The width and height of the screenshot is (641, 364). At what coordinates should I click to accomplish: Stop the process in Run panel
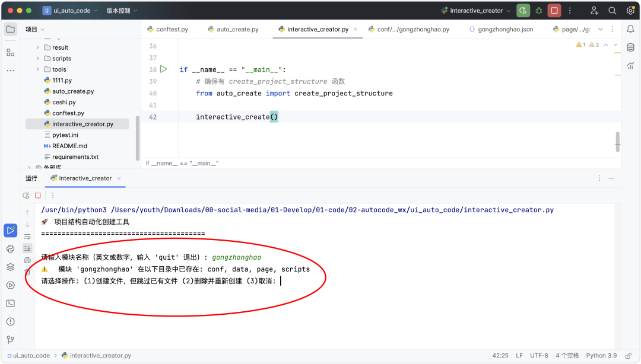pyautogui.click(x=38, y=196)
